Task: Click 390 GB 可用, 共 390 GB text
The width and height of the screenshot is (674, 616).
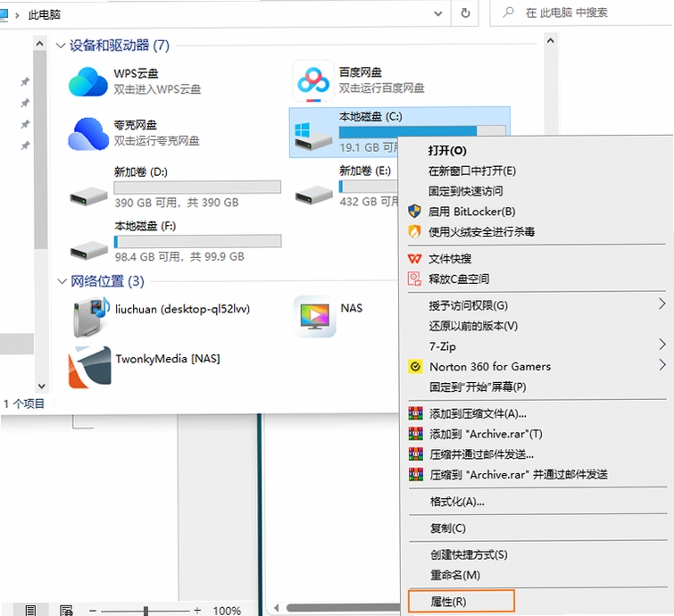Action: pyautogui.click(x=176, y=203)
